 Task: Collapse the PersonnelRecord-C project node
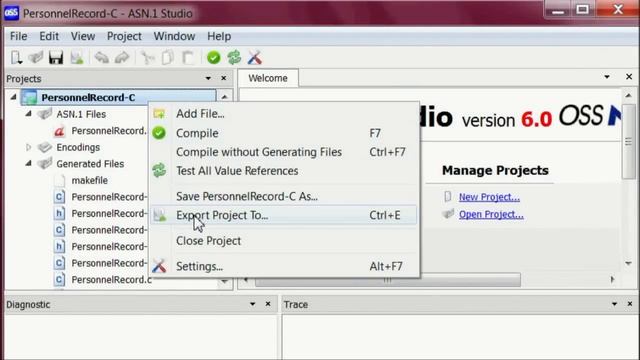[x=13, y=97]
